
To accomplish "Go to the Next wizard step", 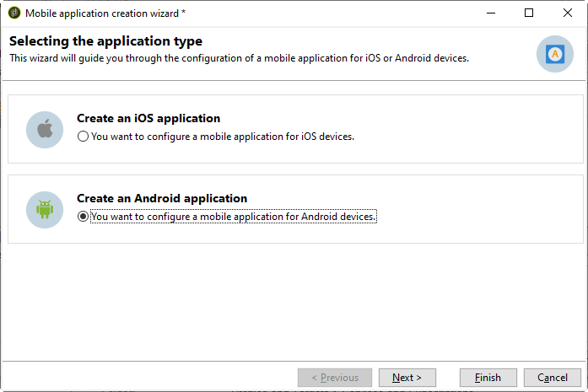I will point(407,378).
